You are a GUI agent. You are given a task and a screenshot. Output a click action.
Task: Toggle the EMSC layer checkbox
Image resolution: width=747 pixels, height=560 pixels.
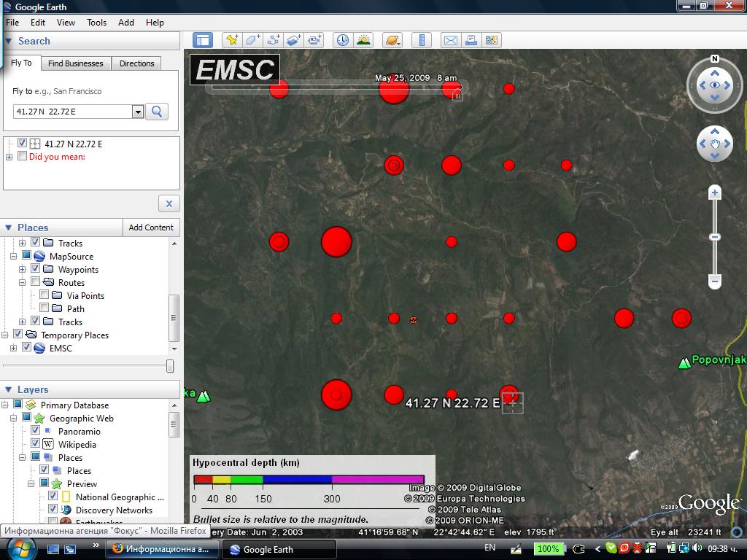tap(27, 347)
